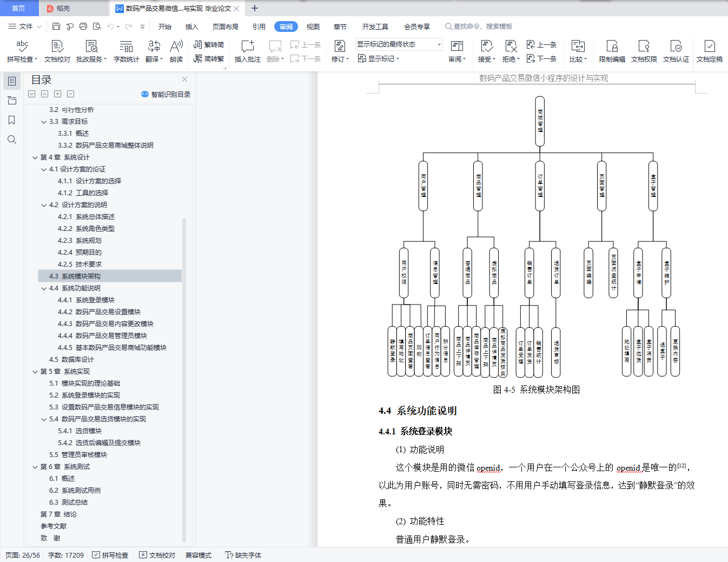Viewport: 728px width, 562px height.
Task: Click the 缺失字体 status item
Action: (x=243, y=555)
